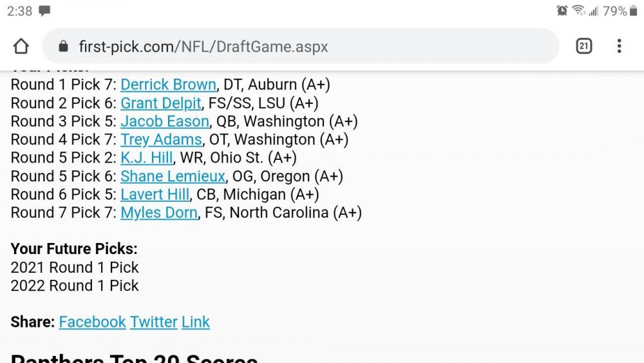
Task: Open the tab switcher showing 21 tabs
Action: coord(583,46)
